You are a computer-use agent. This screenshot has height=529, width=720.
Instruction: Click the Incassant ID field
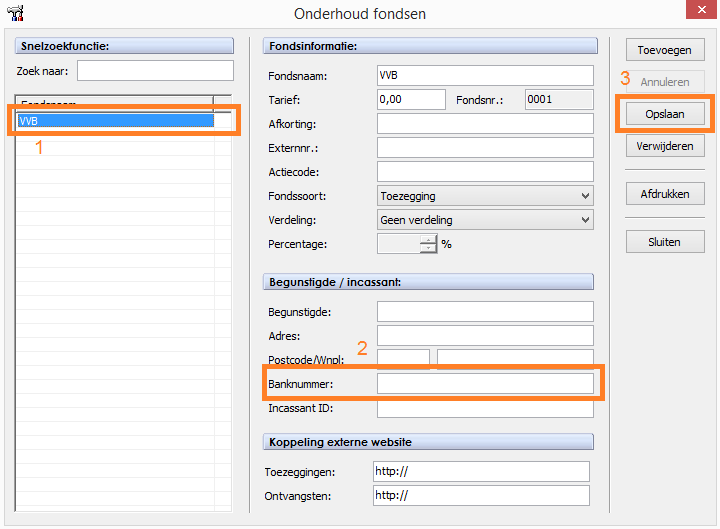485,408
